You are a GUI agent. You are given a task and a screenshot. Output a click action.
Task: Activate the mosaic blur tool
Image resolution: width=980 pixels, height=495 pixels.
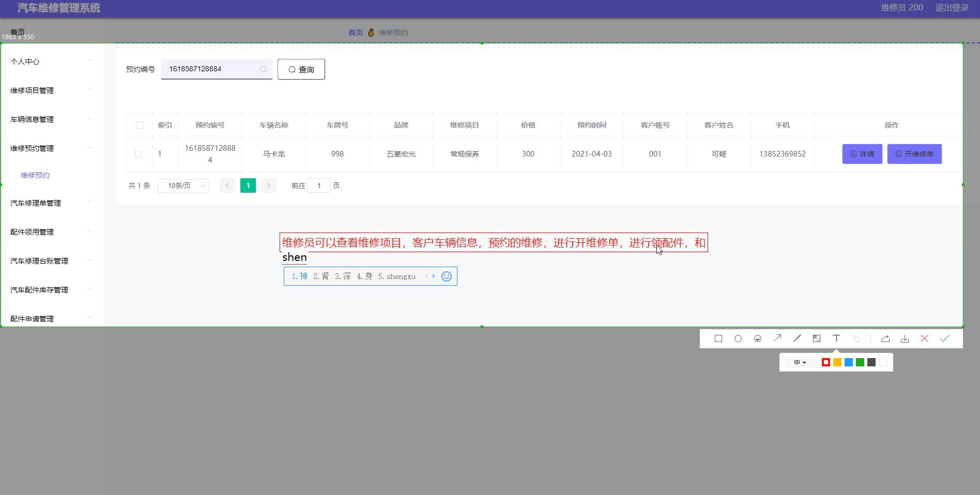tap(817, 338)
